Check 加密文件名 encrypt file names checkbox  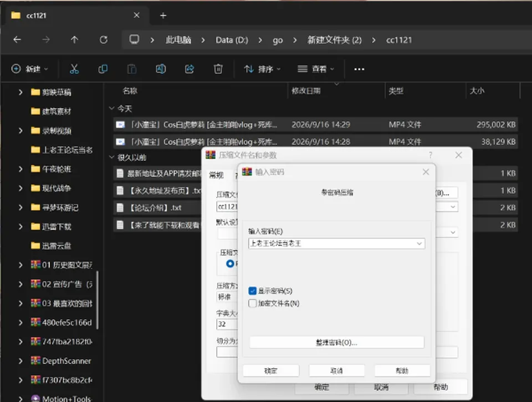click(x=253, y=303)
